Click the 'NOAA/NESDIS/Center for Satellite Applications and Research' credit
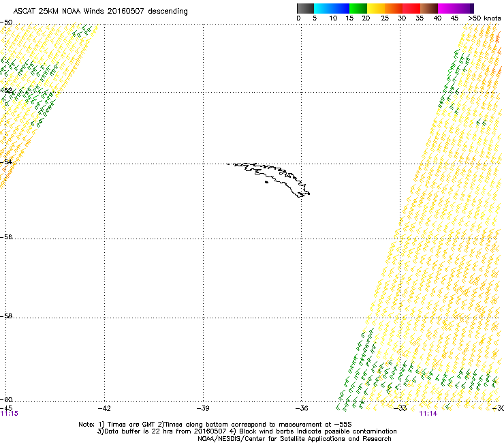Image resolution: width=504 pixels, height=443 pixels. tap(294, 439)
